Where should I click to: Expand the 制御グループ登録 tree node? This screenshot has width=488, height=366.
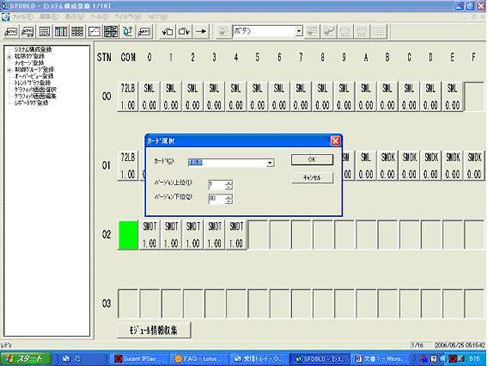tap(10, 70)
